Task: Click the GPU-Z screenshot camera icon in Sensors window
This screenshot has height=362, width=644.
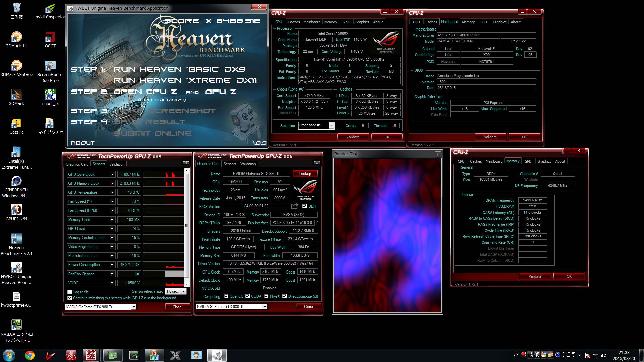Action: (x=185, y=163)
